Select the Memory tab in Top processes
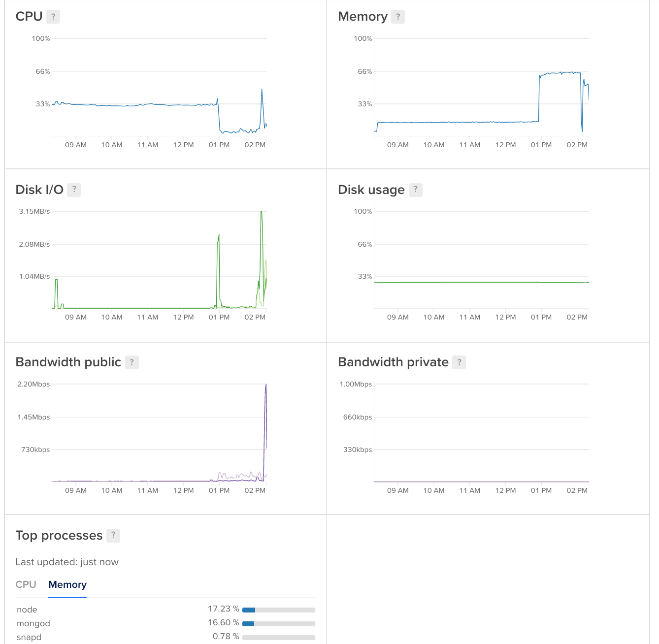659x644 pixels. [67, 584]
